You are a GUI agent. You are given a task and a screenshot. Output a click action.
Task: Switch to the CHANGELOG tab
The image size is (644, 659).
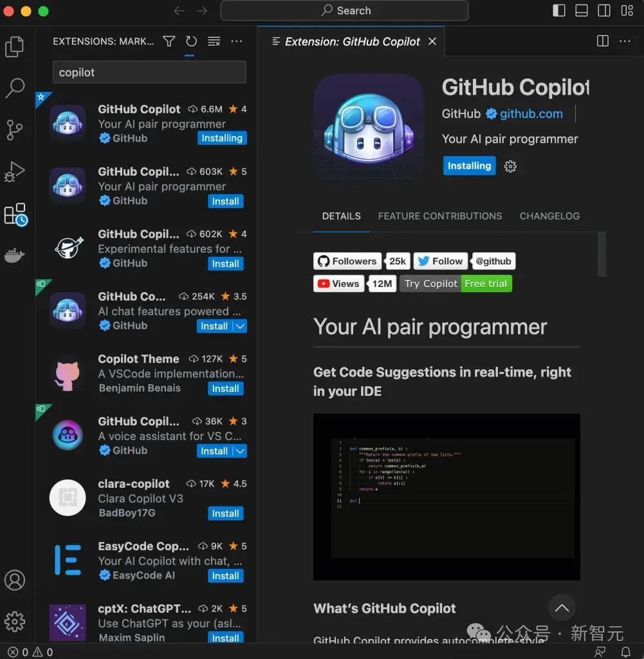point(549,216)
